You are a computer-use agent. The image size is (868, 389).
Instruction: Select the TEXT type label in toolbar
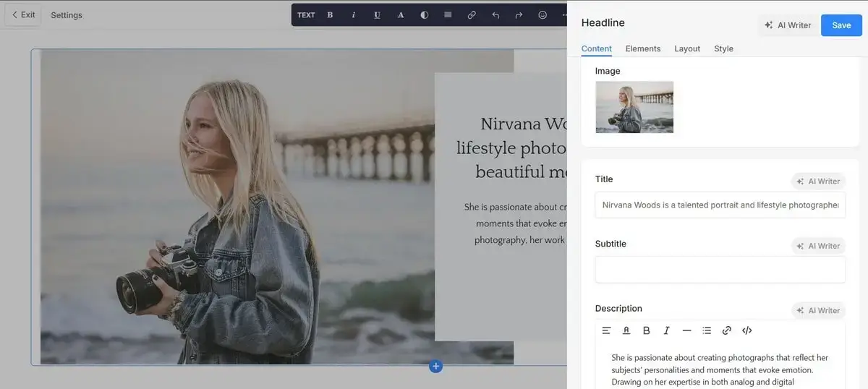[306, 14]
